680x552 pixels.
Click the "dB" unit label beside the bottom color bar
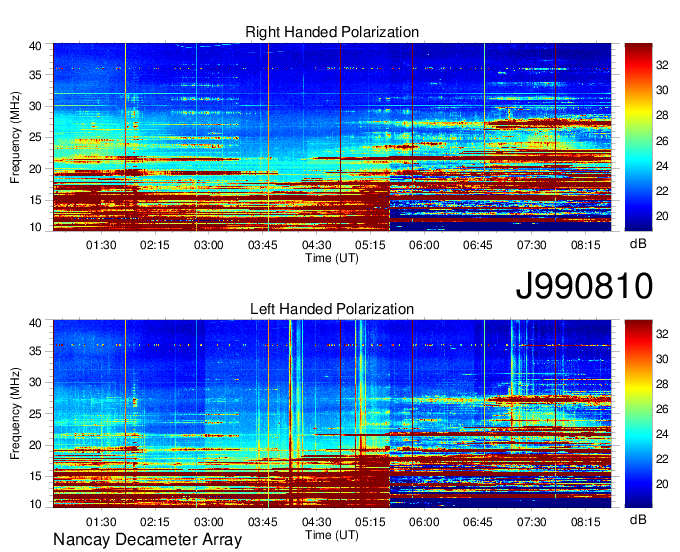coord(638,519)
